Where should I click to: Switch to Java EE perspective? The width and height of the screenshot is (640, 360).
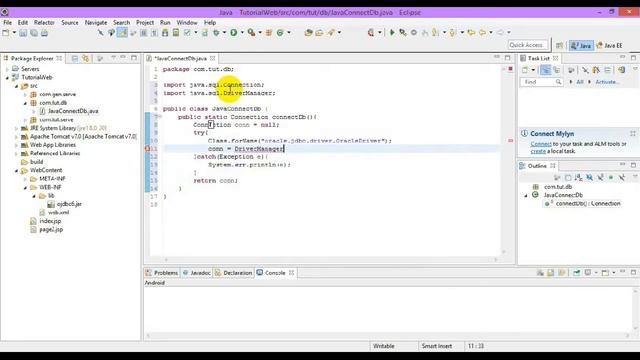pyautogui.click(x=609, y=45)
